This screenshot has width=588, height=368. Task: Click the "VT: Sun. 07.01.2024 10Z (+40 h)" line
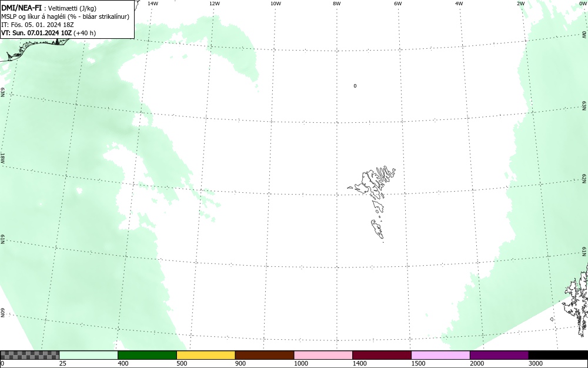48,33
